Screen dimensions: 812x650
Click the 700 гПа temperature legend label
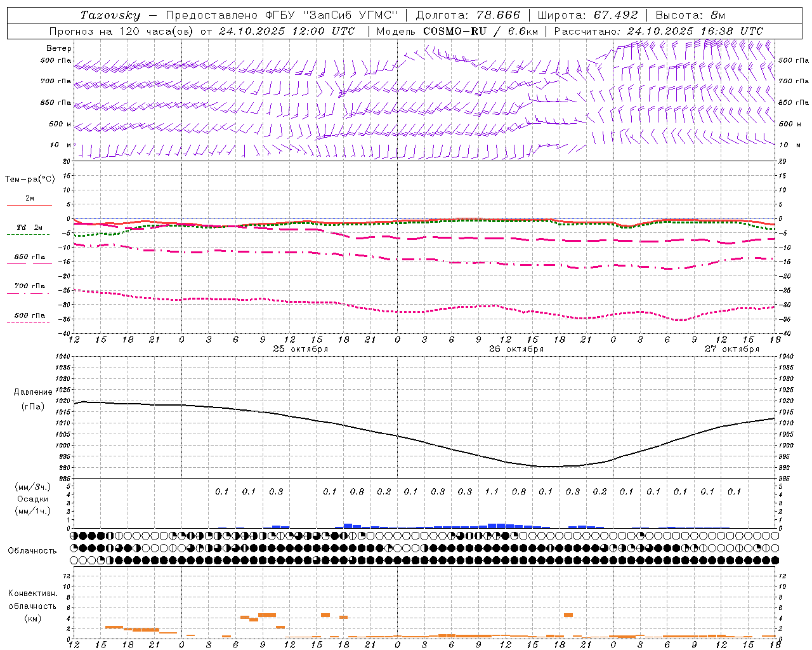30,286
